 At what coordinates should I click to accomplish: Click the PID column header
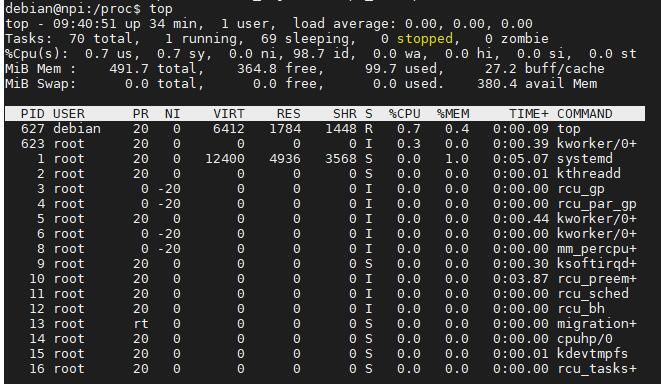click(32, 114)
